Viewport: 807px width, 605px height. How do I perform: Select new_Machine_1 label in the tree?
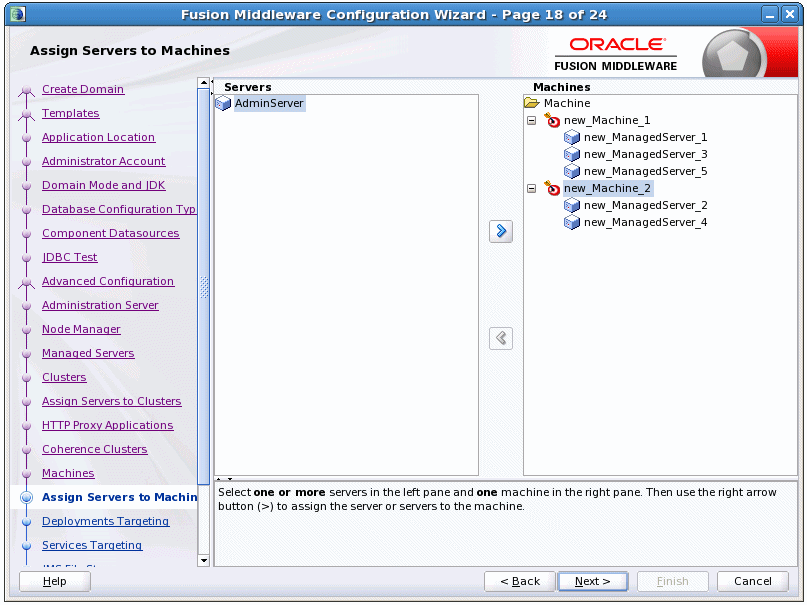click(607, 120)
